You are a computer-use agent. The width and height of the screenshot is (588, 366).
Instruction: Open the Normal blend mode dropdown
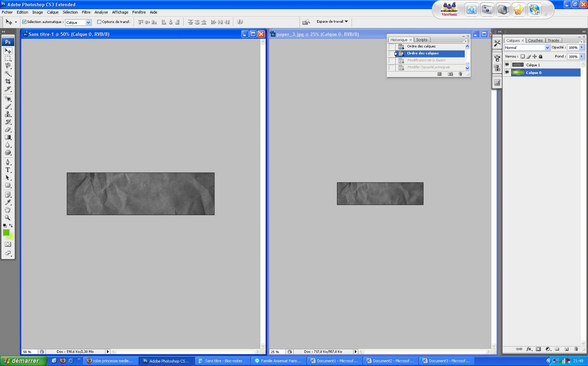click(547, 48)
